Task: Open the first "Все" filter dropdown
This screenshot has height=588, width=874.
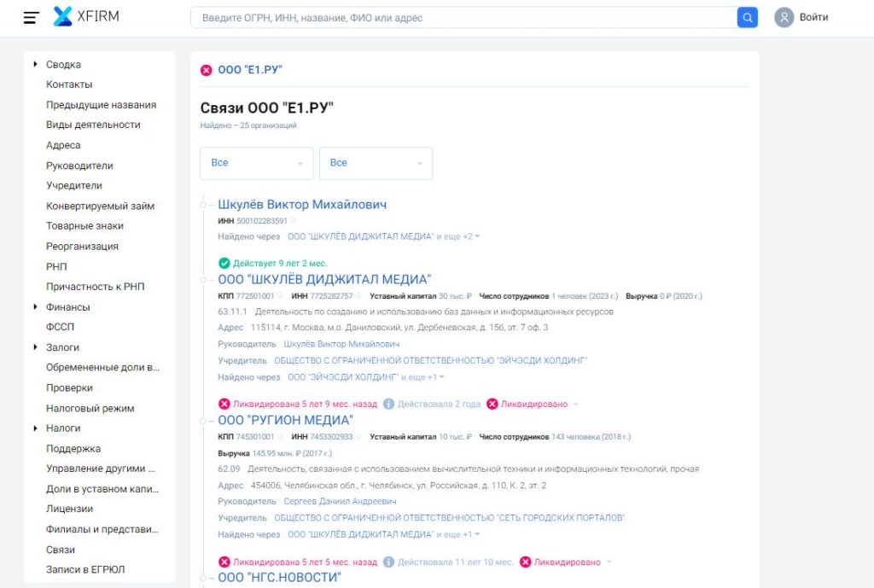Action: tap(257, 163)
